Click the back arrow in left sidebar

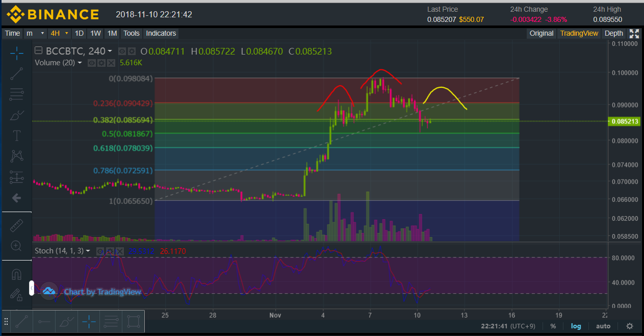(x=16, y=198)
